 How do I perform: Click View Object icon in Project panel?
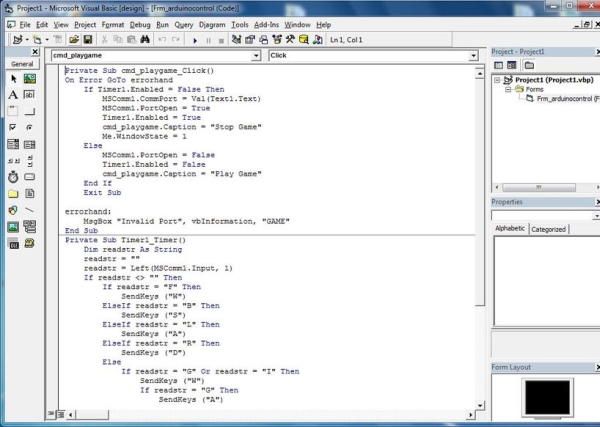512,65
